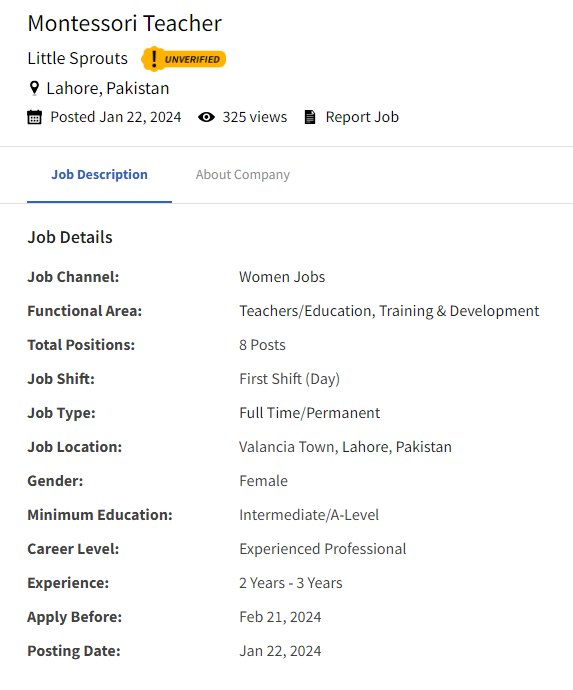Click the exclamation mark warning icon

click(154, 59)
